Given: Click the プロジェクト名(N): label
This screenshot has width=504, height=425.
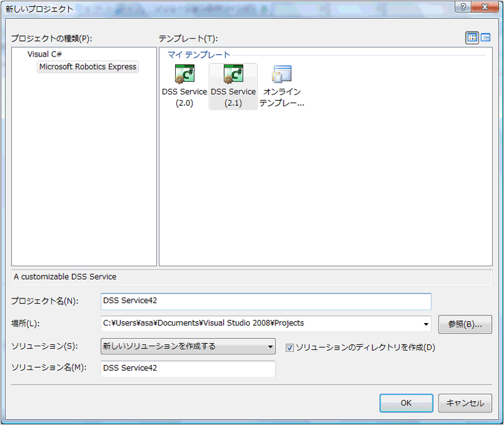Looking at the screenshot, I should click(45, 301).
